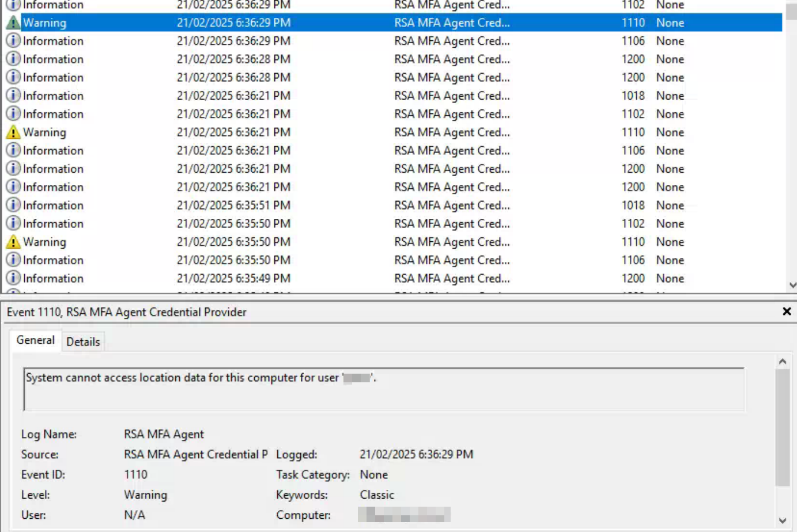
Task: Select the General tab
Action: 35,340
